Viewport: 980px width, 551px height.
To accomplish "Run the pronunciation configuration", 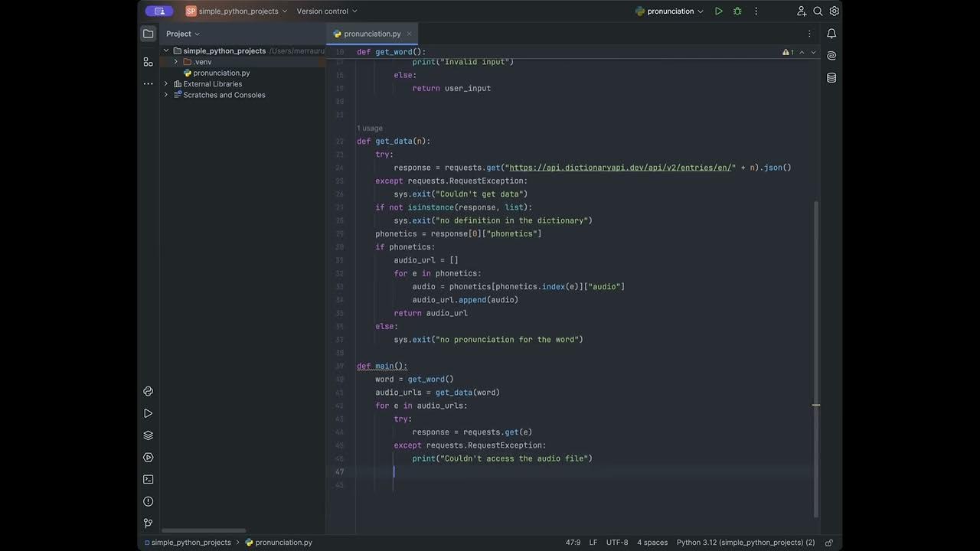I will coord(718,11).
